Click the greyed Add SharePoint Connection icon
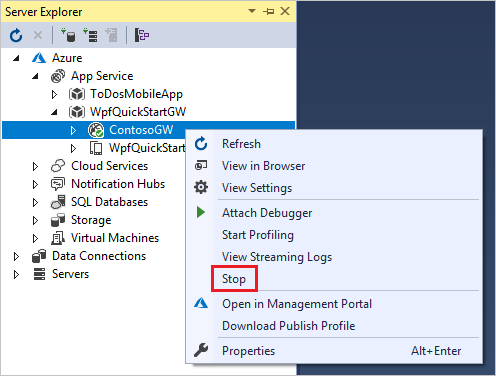This screenshot has width=496, height=376. (x=111, y=35)
